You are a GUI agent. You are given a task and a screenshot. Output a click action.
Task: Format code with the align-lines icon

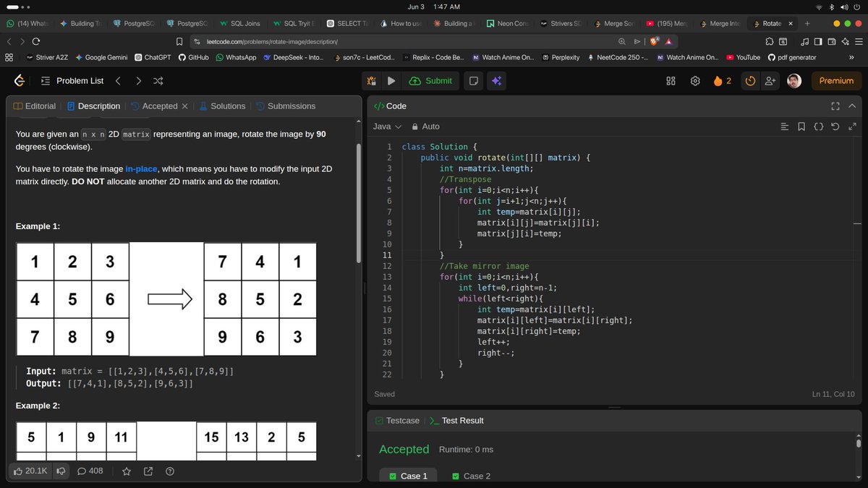[x=785, y=127]
